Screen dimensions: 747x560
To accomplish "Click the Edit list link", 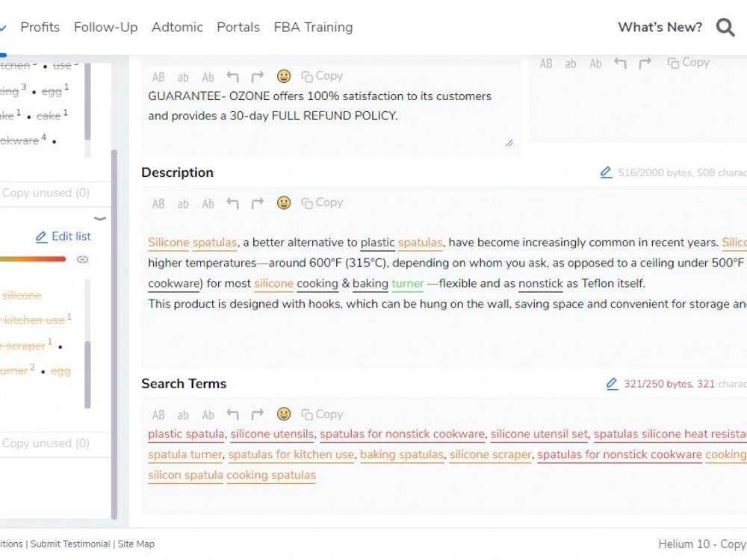I will (x=63, y=236).
